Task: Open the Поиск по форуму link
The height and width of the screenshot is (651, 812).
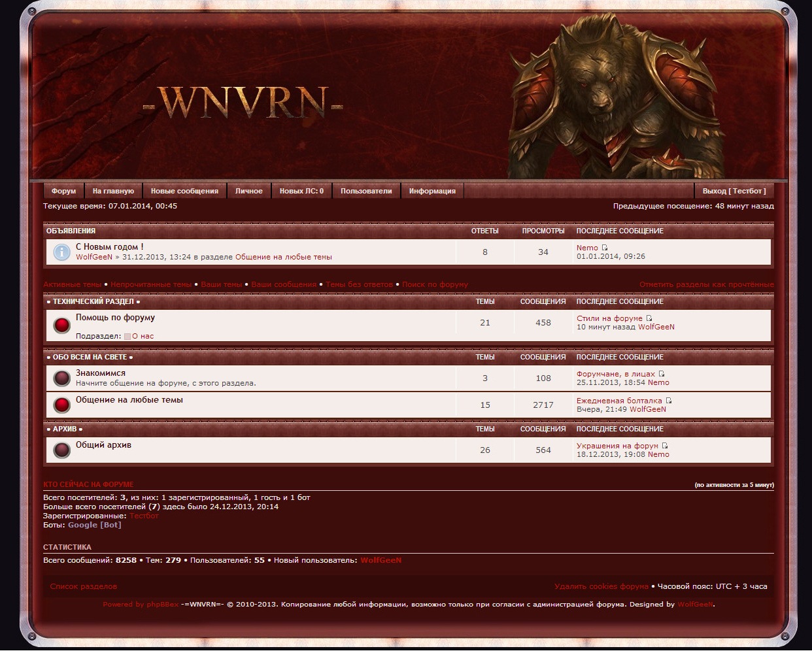Action: [x=435, y=284]
